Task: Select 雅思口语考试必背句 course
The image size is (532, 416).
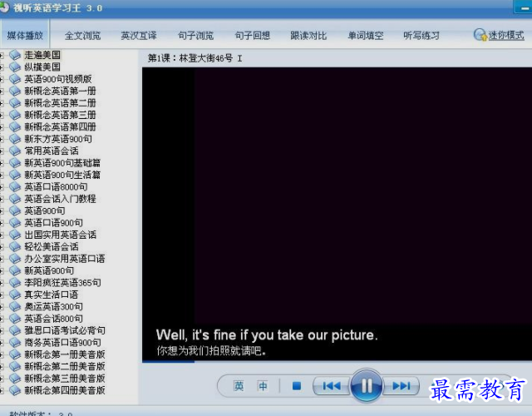Action: click(x=65, y=330)
